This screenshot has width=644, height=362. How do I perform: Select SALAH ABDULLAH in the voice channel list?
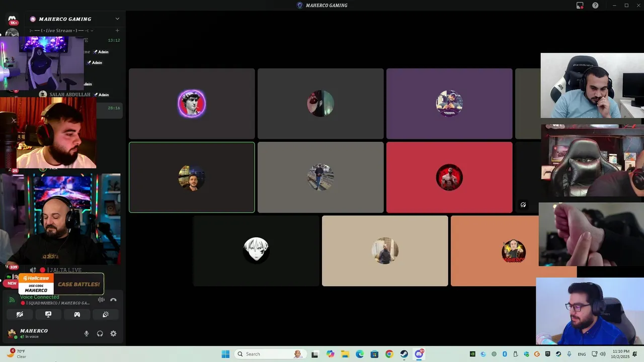pos(70,95)
